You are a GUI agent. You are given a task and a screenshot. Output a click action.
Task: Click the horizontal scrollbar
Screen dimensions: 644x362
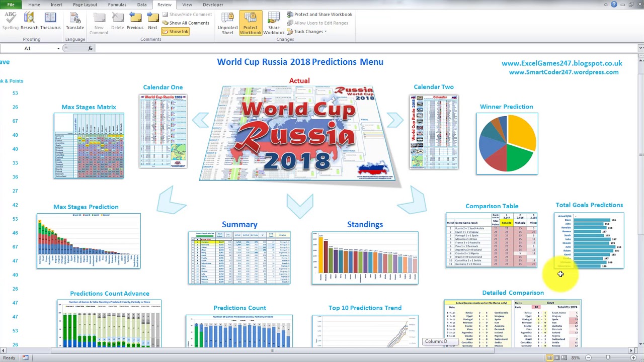pos(272,350)
